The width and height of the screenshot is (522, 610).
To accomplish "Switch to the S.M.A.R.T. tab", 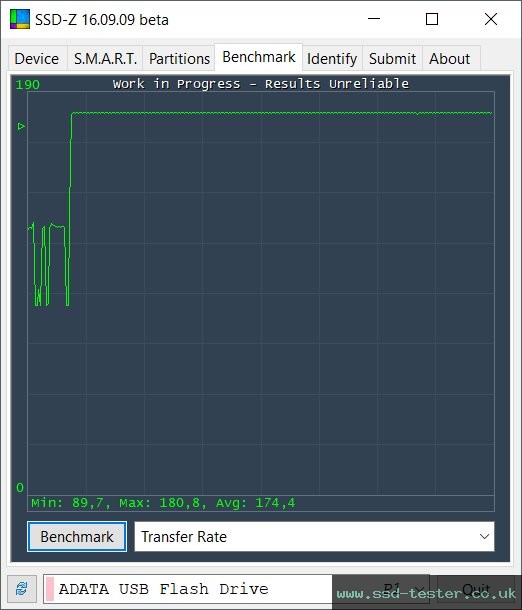I will (105, 59).
